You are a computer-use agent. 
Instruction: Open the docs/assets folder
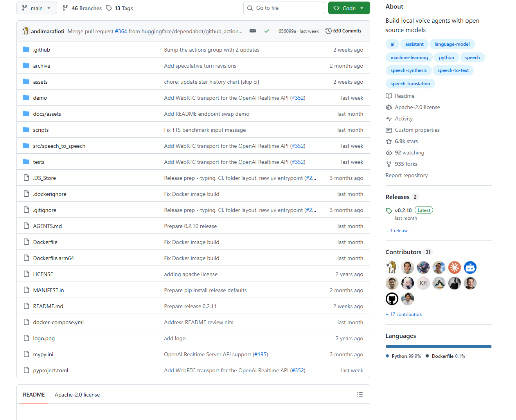47,114
